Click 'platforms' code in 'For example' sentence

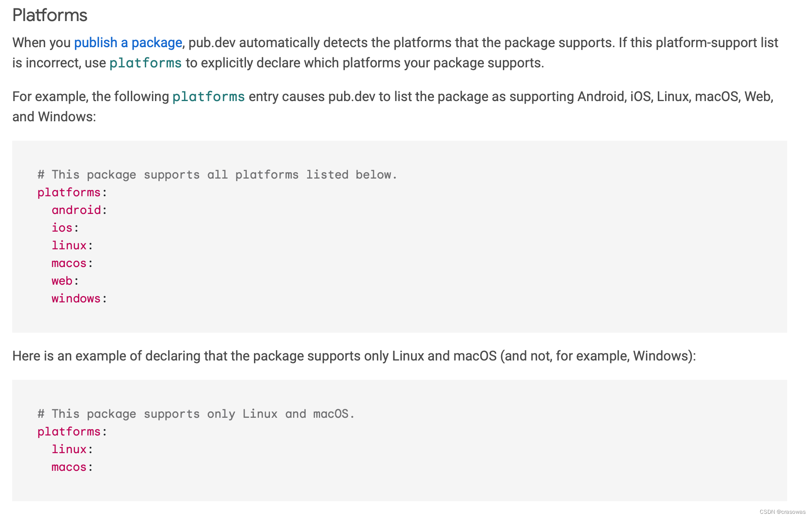click(x=208, y=97)
